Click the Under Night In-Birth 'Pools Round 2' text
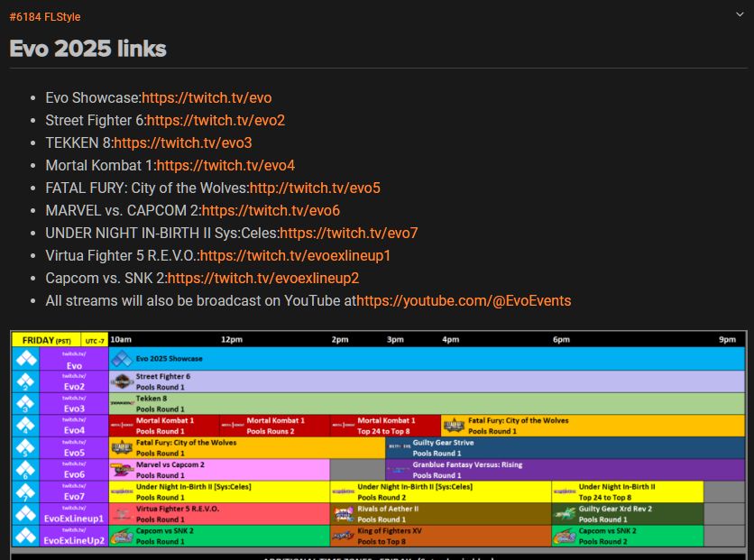The width and height of the screenshot is (754, 560). click(x=382, y=498)
